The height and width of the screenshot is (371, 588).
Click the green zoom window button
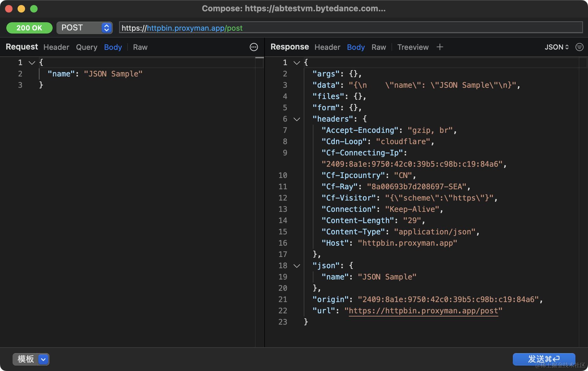click(34, 9)
